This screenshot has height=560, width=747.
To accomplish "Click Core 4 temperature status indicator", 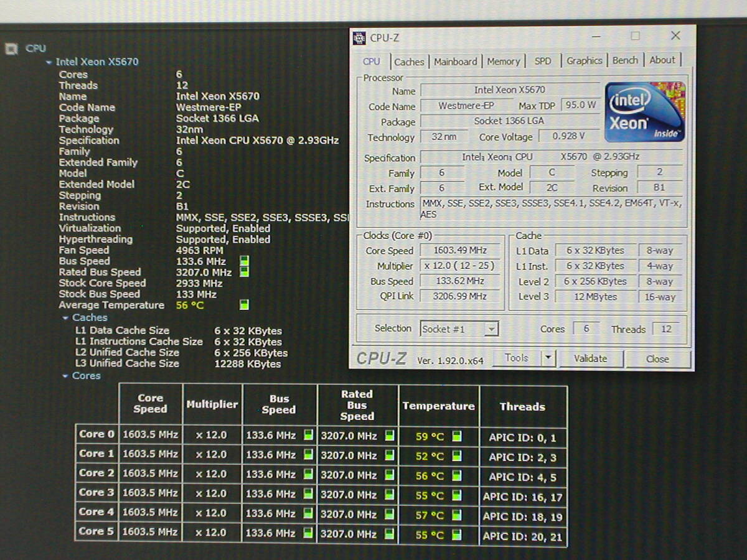I will click(457, 515).
